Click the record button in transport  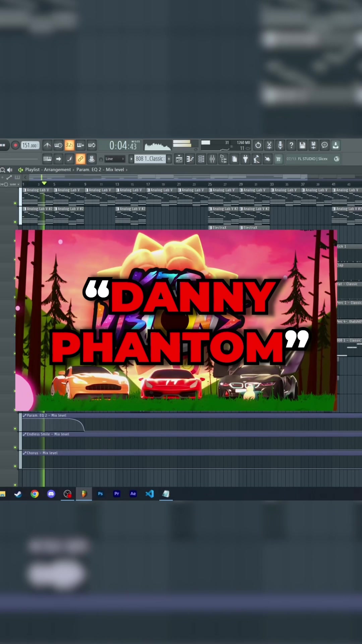coord(15,145)
